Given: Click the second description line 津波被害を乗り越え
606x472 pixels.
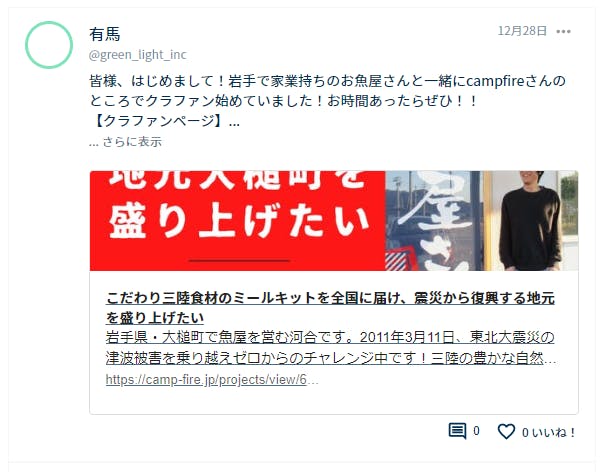Looking at the screenshot, I should 331,358.
